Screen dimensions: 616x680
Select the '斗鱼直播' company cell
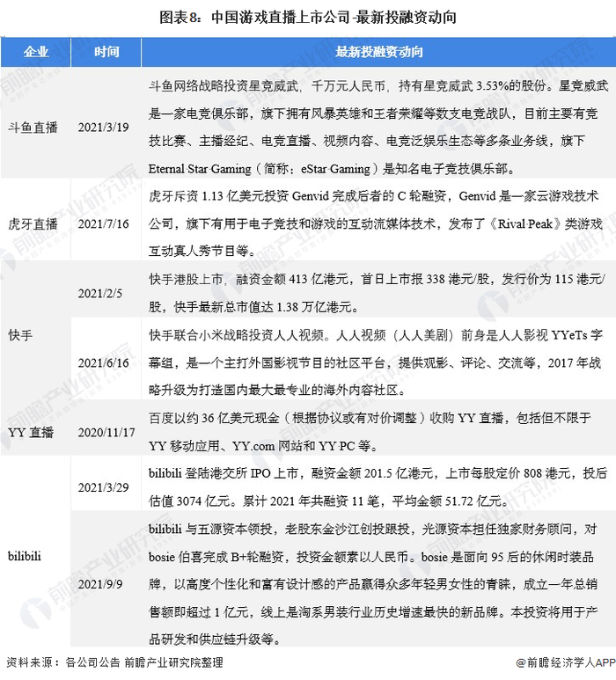pos(33,128)
